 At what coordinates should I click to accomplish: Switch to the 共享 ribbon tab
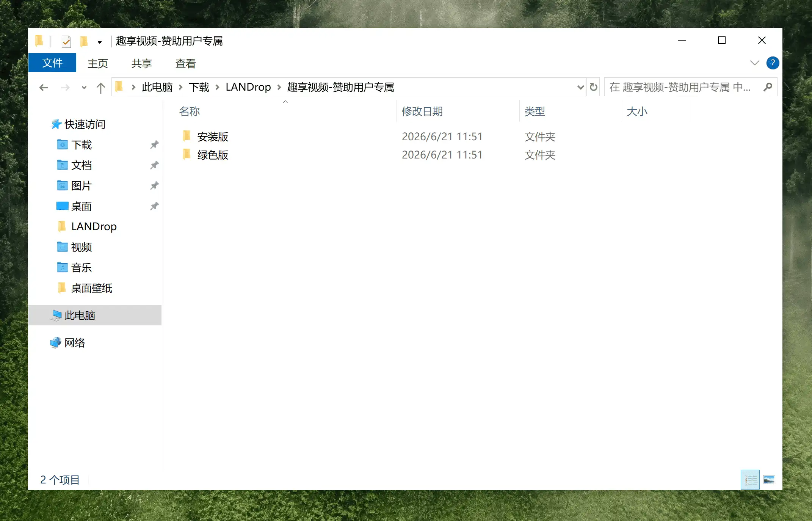click(x=142, y=63)
